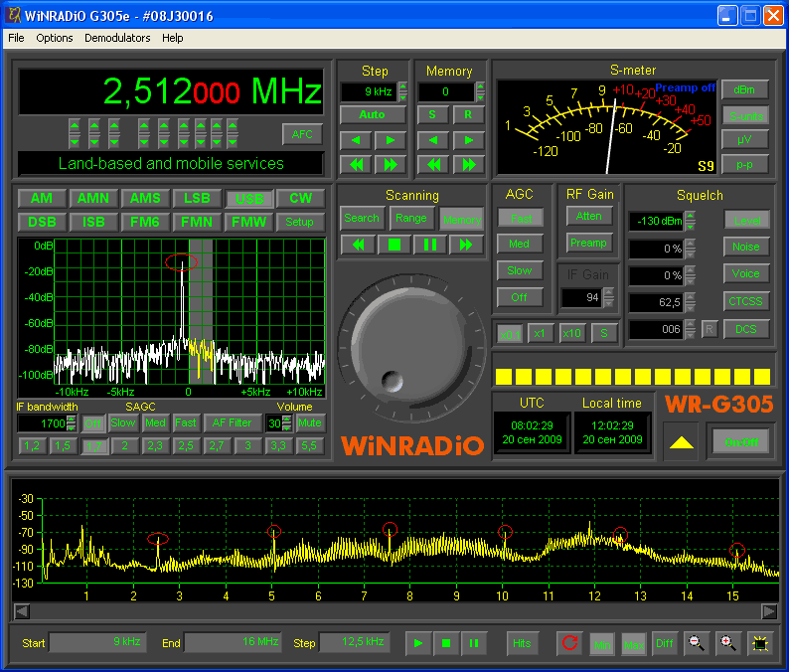Open the File menu
789x672 pixels.
coord(16,38)
